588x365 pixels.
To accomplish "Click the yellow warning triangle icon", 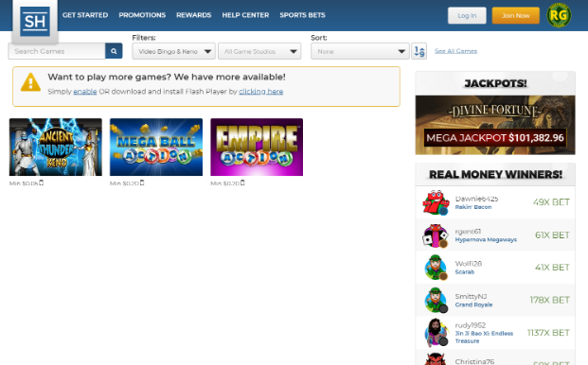I will click(30, 82).
